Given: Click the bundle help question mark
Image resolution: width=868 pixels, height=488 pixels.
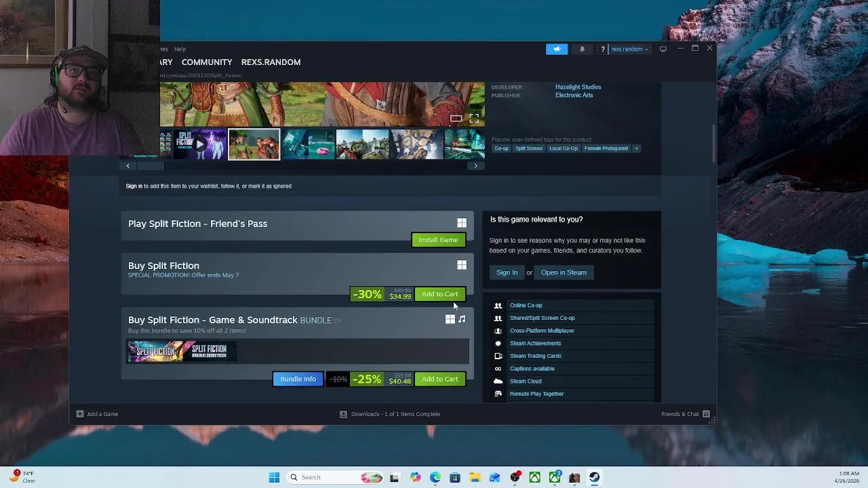Looking at the screenshot, I should [x=337, y=321].
